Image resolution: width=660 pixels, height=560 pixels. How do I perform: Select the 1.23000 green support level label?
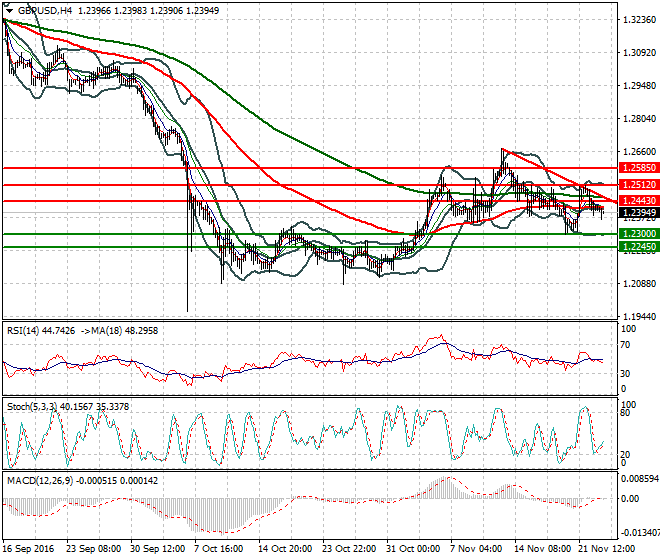(x=639, y=234)
